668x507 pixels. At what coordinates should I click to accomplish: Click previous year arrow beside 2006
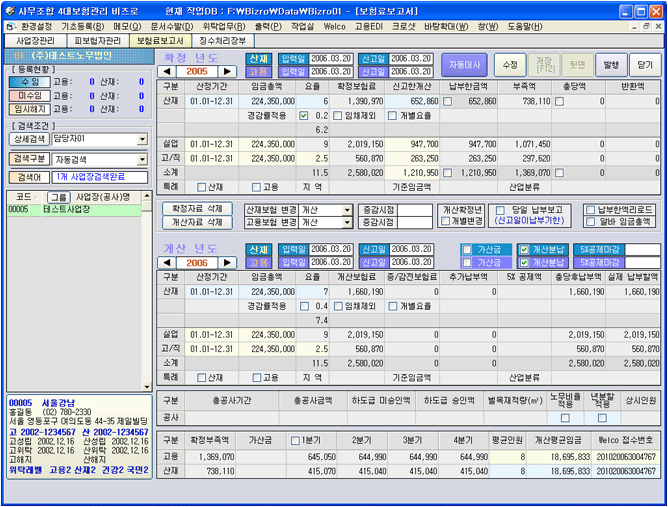click(169, 262)
